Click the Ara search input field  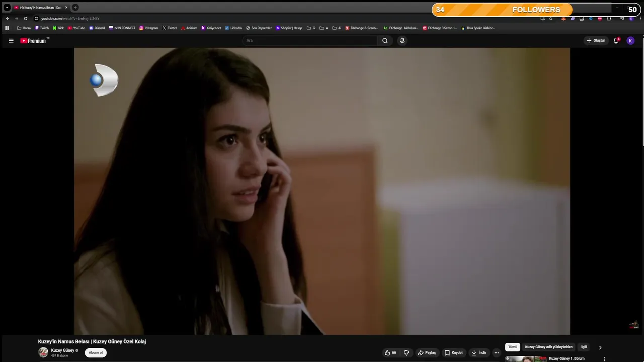point(309,41)
